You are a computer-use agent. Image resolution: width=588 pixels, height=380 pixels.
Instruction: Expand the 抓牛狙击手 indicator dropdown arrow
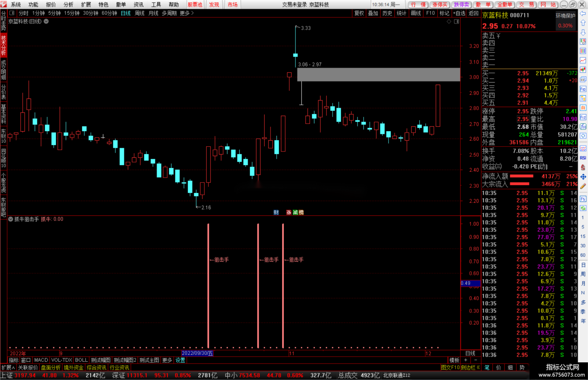[11, 219]
